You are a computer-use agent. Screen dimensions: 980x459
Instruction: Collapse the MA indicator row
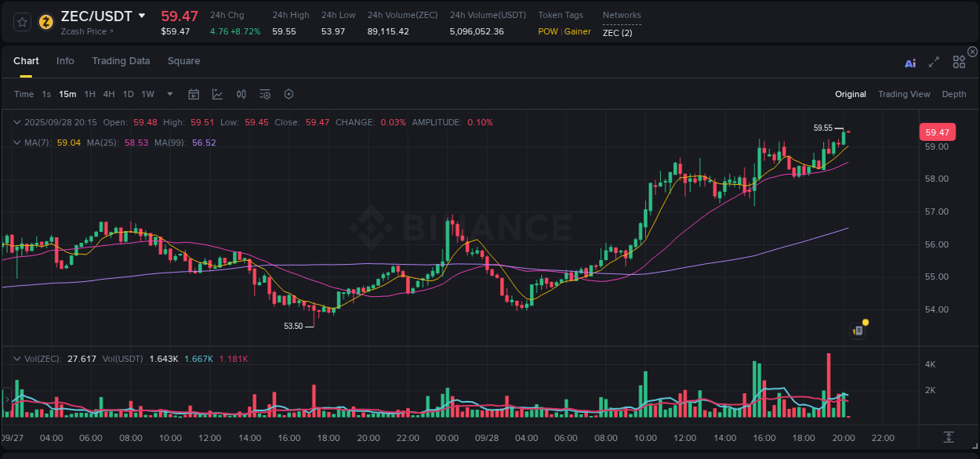(17, 143)
